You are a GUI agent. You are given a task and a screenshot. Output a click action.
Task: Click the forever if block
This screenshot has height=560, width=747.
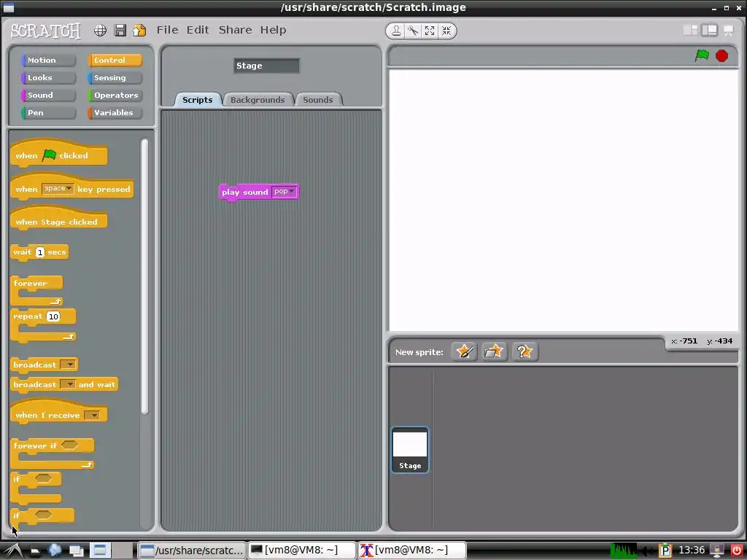(x=53, y=454)
